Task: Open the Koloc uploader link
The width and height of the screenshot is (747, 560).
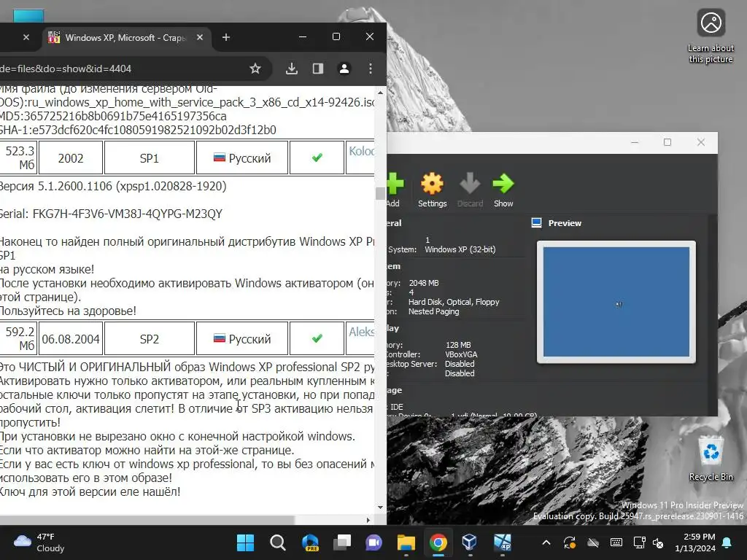Action: pyautogui.click(x=362, y=151)
